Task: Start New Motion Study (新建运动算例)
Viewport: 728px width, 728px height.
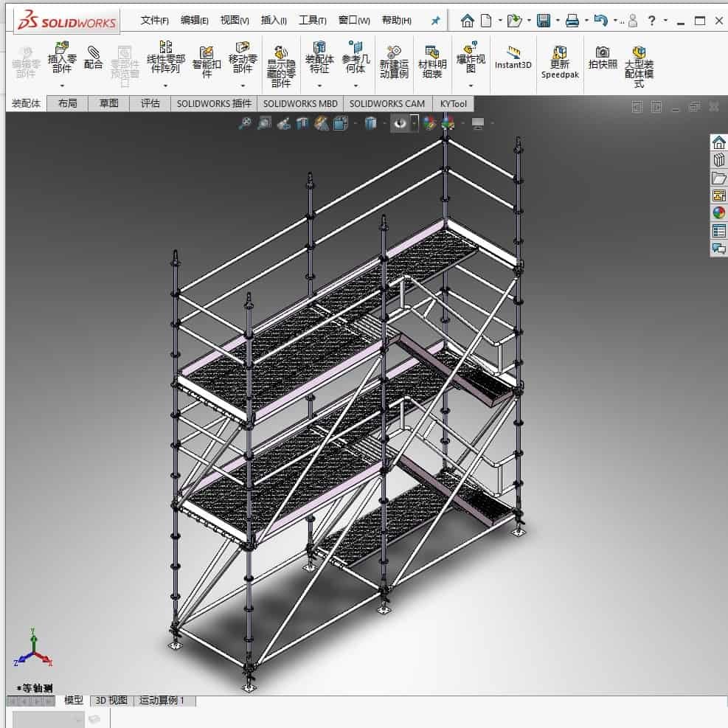Action: 394,62
